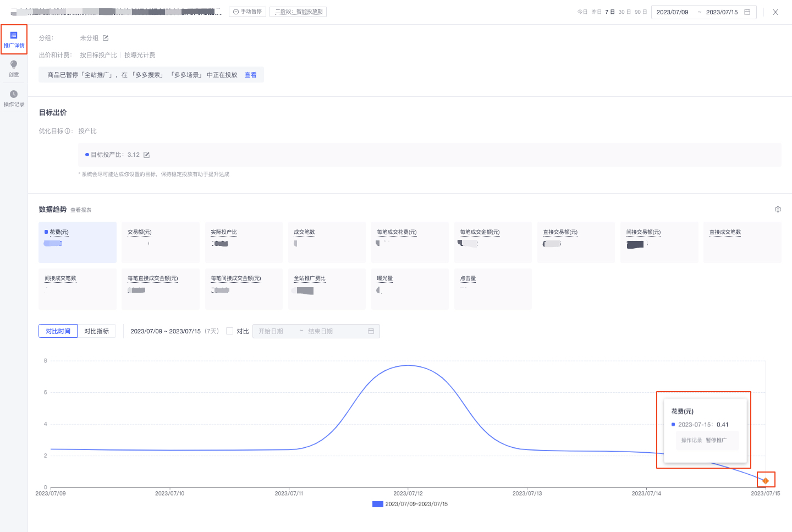Screen dimensions: 792x532
Task: Edit the 目标投产比 3.12 value icon
Action: pos(147,155)
